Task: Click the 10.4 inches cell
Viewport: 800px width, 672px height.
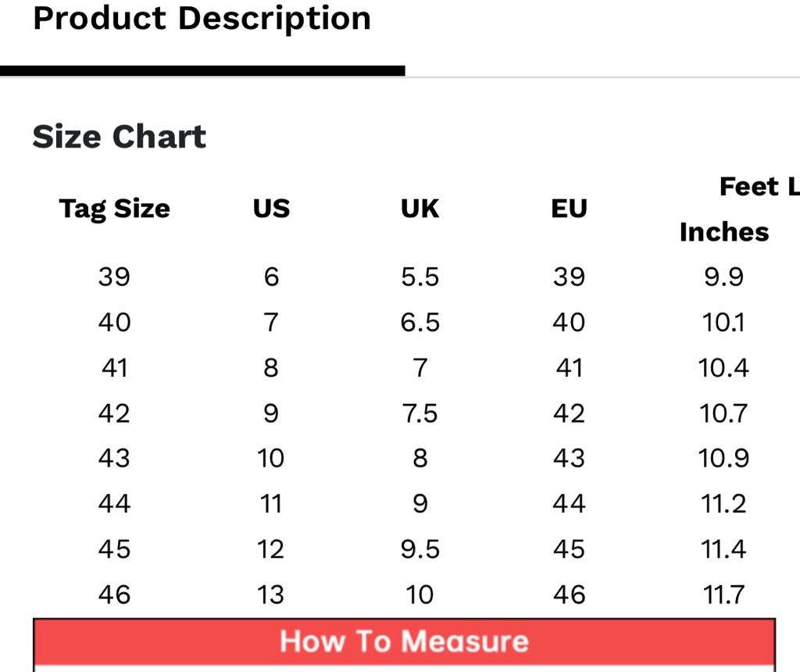Action: tap(724, 367)
